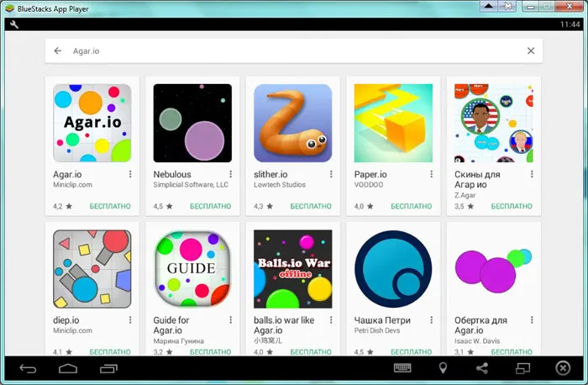Open the slither.io snake app thumbnail
The image size is (588, 385).
[x=292, y=122]
